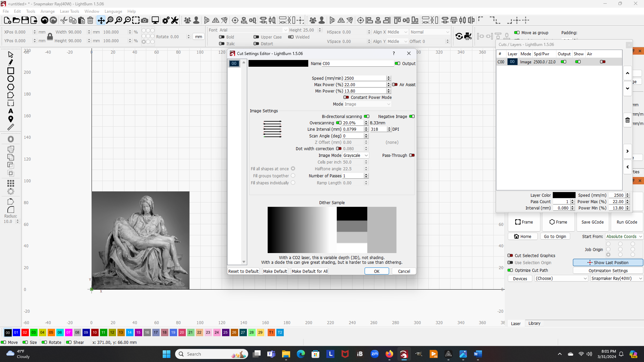Enable the Air Assist toggle
The image size is (644, 362).
click(395, 85)
